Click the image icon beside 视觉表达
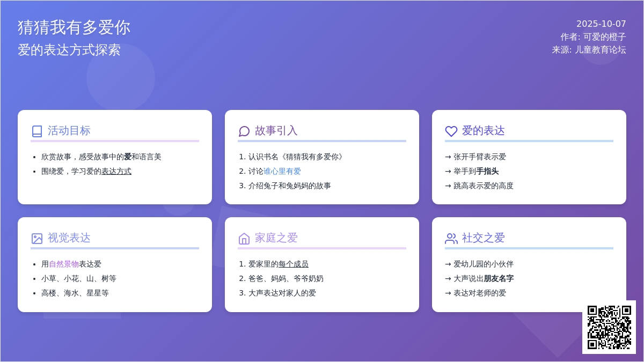Image resolution: width=644 pixels, height=362 pixels. tap(37, 239)
